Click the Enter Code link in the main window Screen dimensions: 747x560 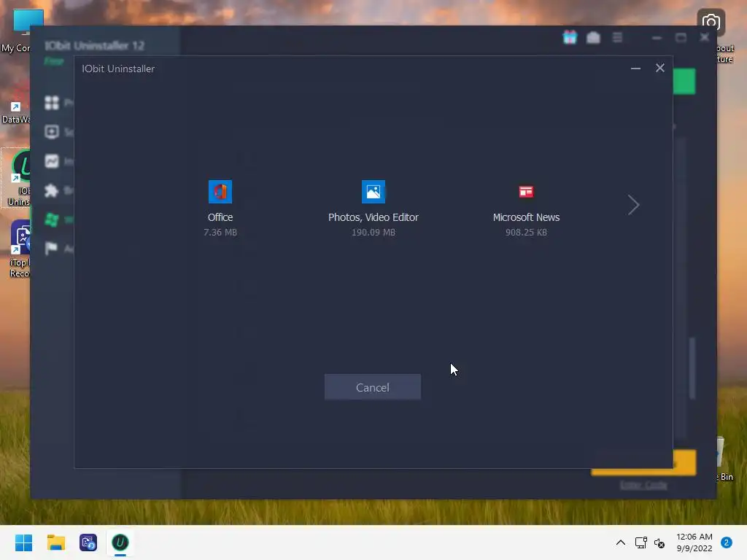[643, 485]
